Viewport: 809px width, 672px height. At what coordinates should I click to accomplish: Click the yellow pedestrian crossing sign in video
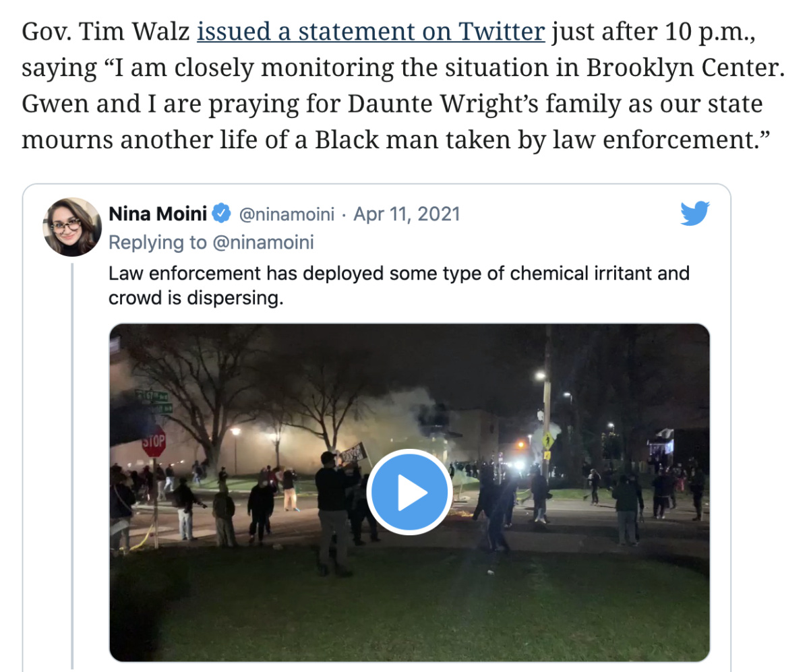click(x=546, y=440)
